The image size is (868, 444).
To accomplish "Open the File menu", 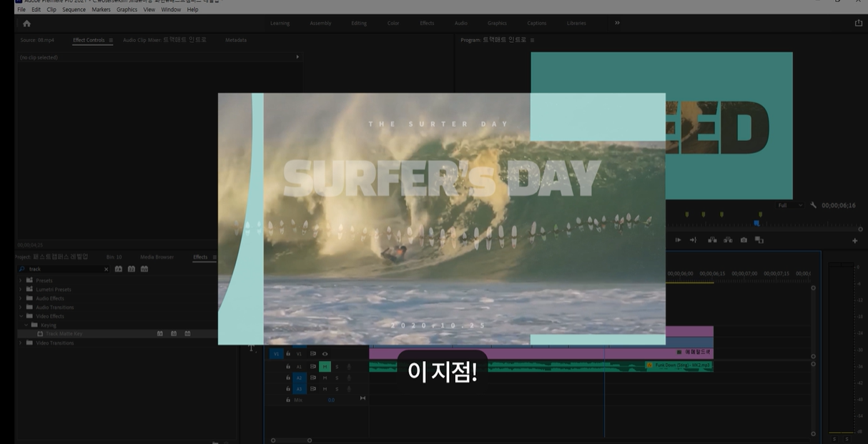I will point(21,9).
